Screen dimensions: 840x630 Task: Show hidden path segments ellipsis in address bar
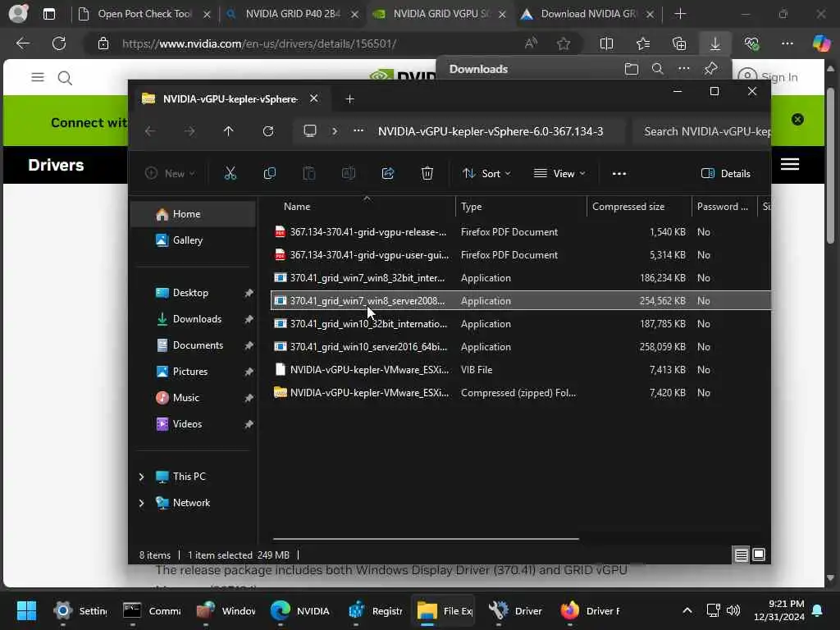coord(358,131)
